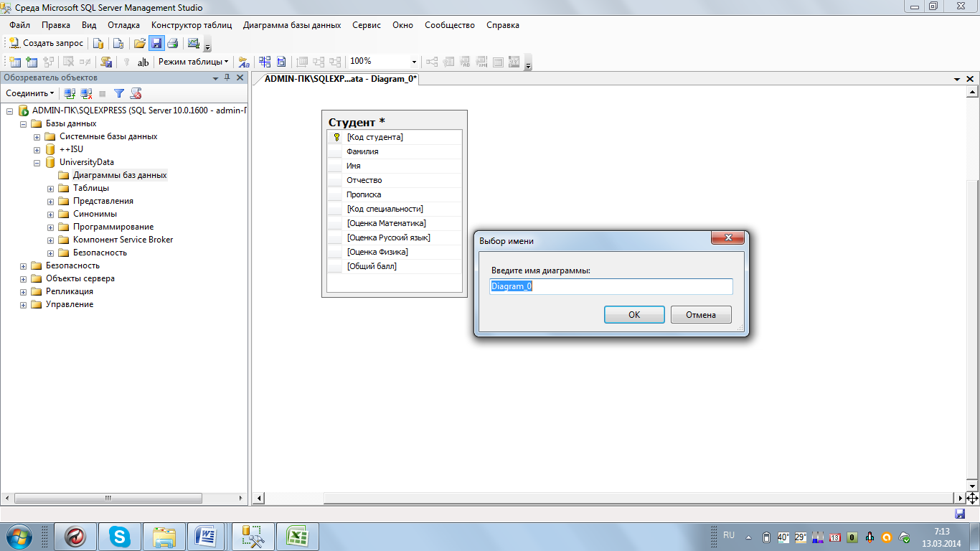
Task: Select Объекты сервера tree item
Action: (x=80, y=278)
